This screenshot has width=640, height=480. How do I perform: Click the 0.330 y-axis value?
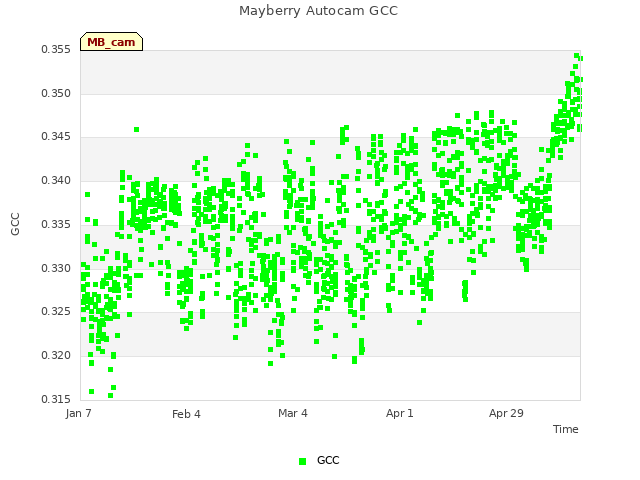click(x=56, y=269)
